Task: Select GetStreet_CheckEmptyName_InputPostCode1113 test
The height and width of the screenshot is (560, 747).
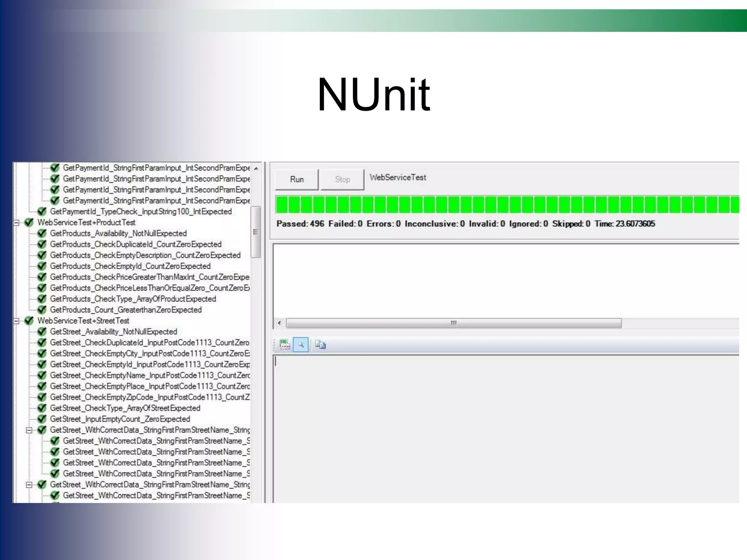Action: tap(150, 376)
